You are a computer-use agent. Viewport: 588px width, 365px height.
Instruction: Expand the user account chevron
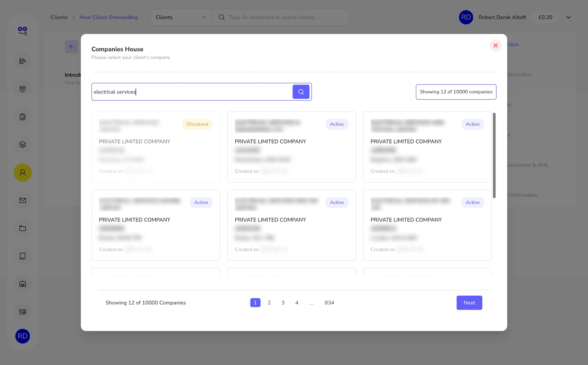[x=568, y=17]
